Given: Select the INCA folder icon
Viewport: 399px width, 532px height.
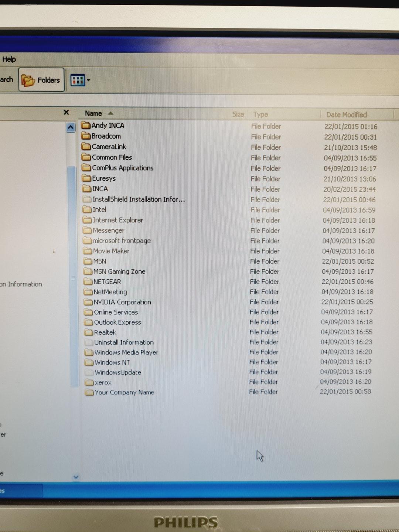Looking at the screenshot, I should coord(87,188).
